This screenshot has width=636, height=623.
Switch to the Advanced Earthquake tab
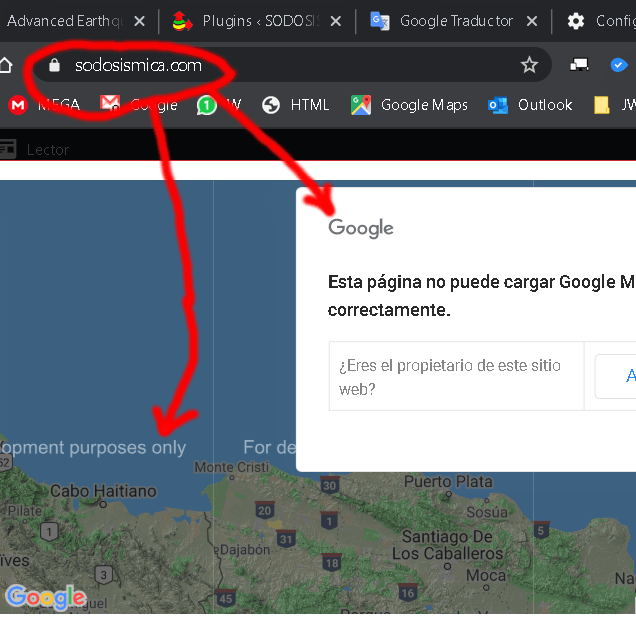click(x=65, y=21)
